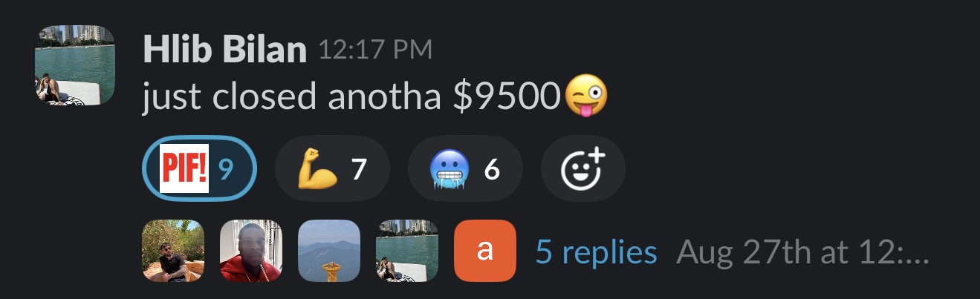Select the mountain landscape replier avatar
The height and width of the screenshot is (299, 980).
tap(329, 251)
